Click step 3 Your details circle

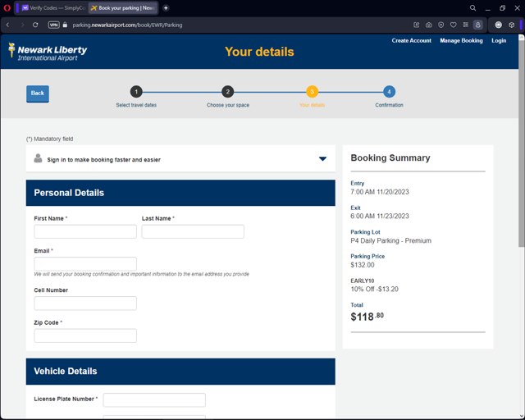tap(312, 92)
